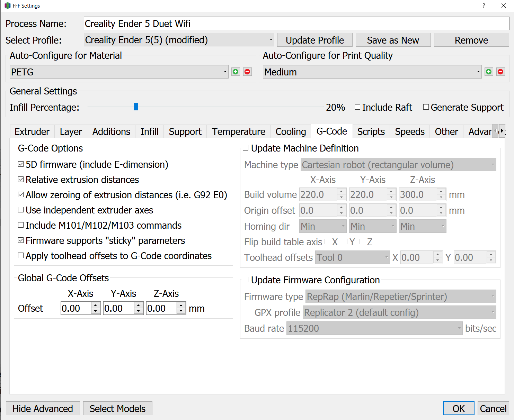
Task: Increase the X-Axis global offset with up arrow
Action: click(x=96, y=305)
